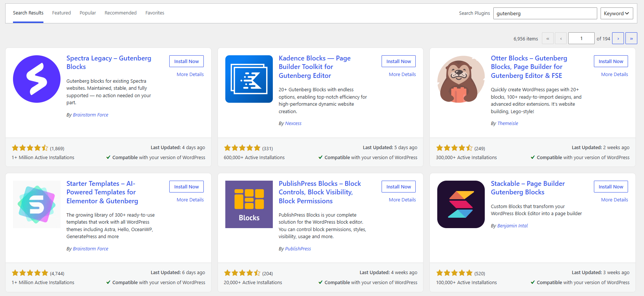Open author link Nexcess

click(293, 124)
